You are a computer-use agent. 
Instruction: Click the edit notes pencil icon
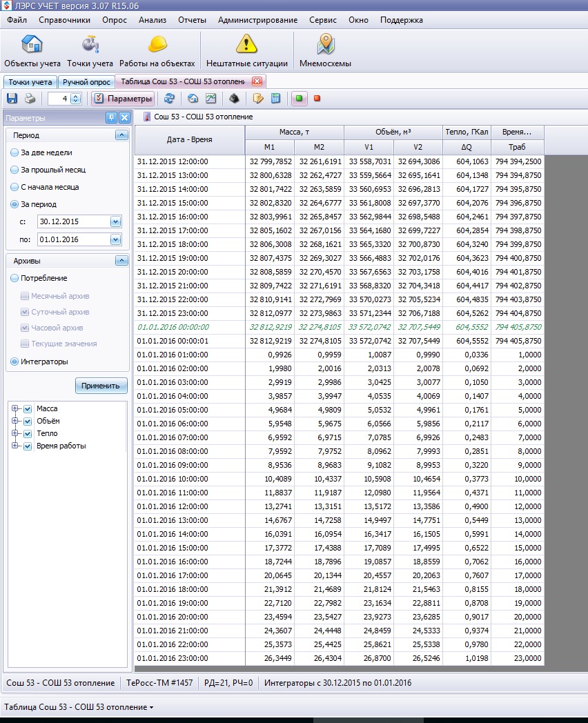tap(258, 98)
